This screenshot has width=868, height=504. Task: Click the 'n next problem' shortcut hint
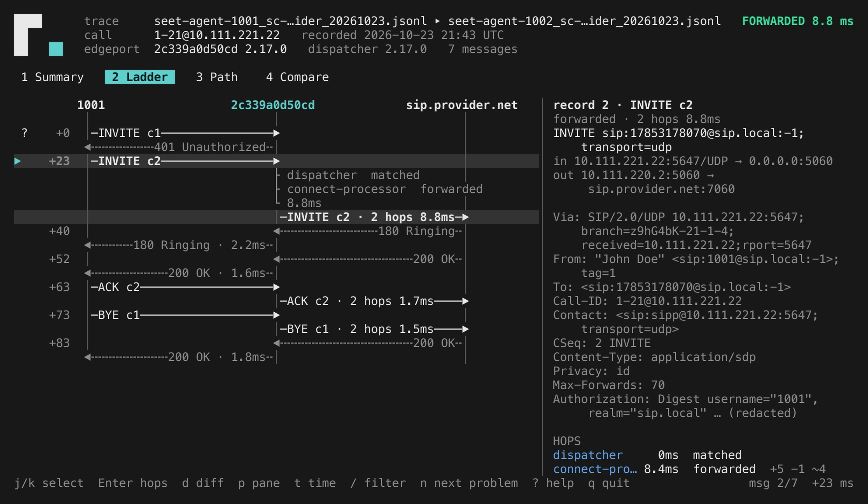point(469,483)
